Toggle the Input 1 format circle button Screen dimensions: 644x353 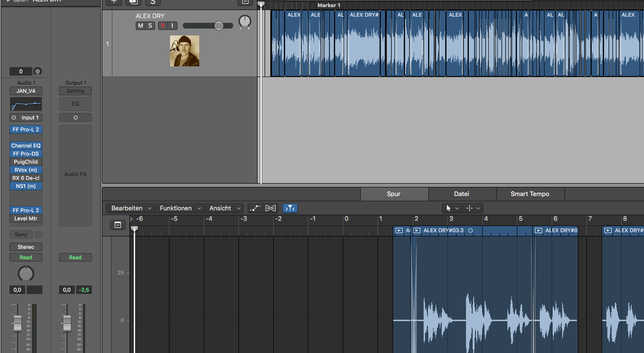pos(13,118)
